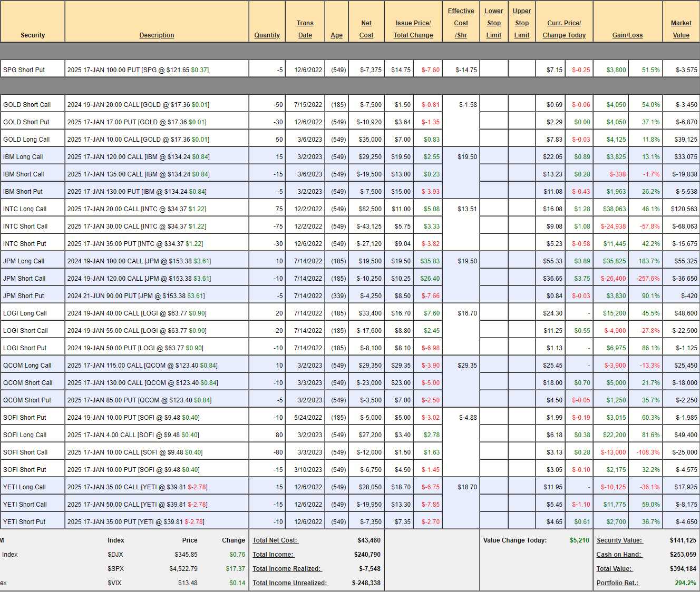The image size is (700, 592).
Task: Click the Description column header
Action: click(157, 35)
